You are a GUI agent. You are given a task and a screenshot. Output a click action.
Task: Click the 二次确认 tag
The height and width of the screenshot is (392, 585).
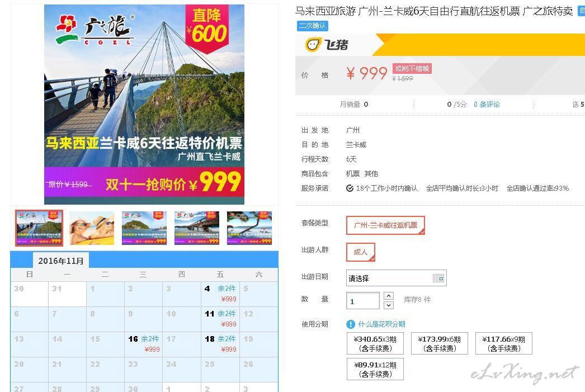pos(313,26)
